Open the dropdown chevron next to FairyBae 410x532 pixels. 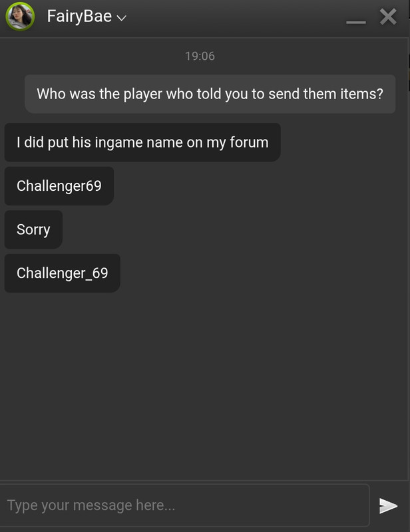tap(122, 18)
